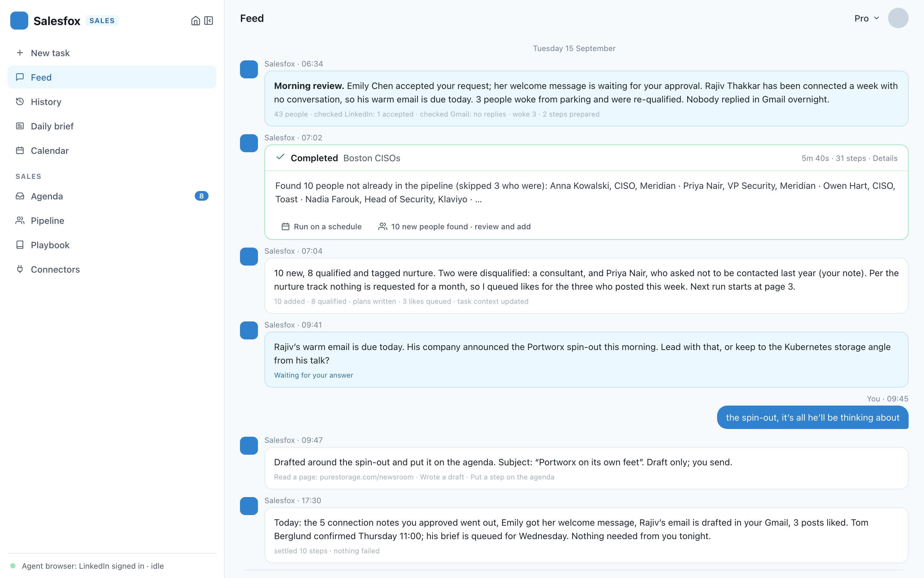Click the Playbook book icon
The image size is (924, 578).
(x=20, y=245)
